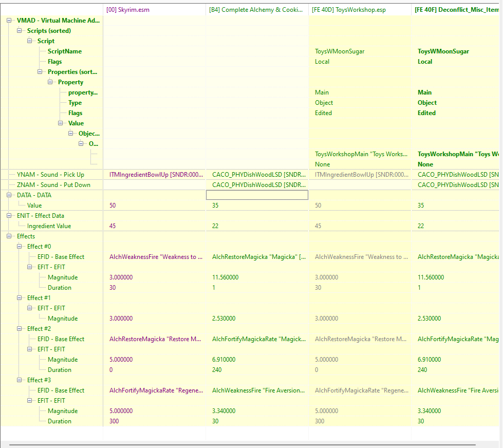This screenshot has height=448, width=503.
Task: Collapse the Effect #0 node
Action: [x=19, y=246]
